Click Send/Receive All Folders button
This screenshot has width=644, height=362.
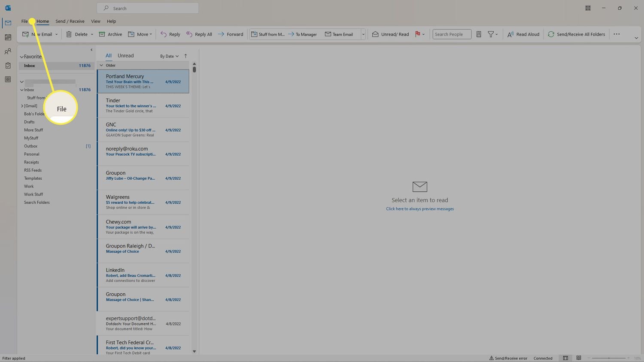click(576, 34)
